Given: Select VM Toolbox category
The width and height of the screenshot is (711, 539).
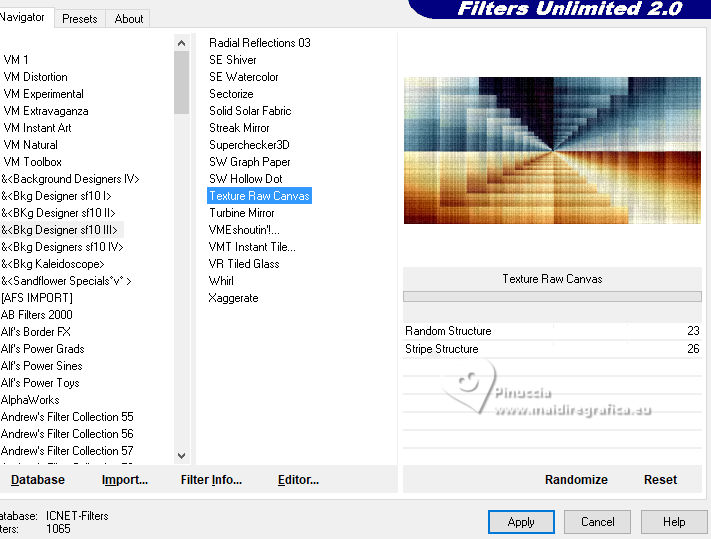Looking at the screenshot, I should coord(33,162).
